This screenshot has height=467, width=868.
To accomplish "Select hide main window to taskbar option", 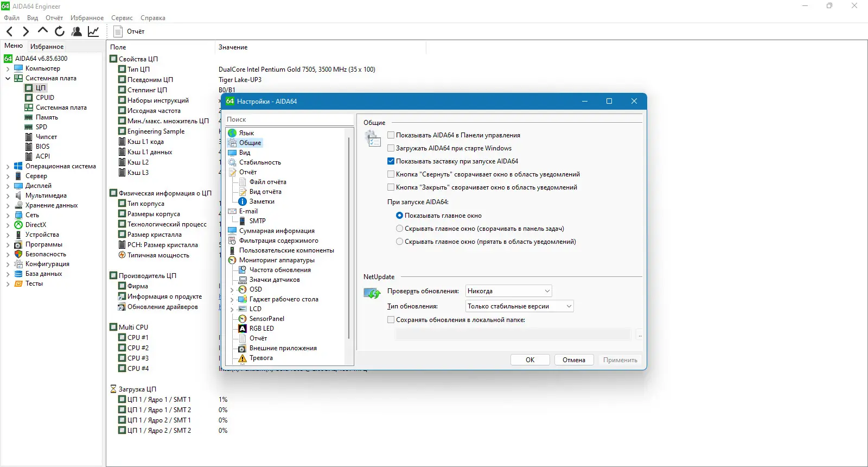I will (400, 229).
